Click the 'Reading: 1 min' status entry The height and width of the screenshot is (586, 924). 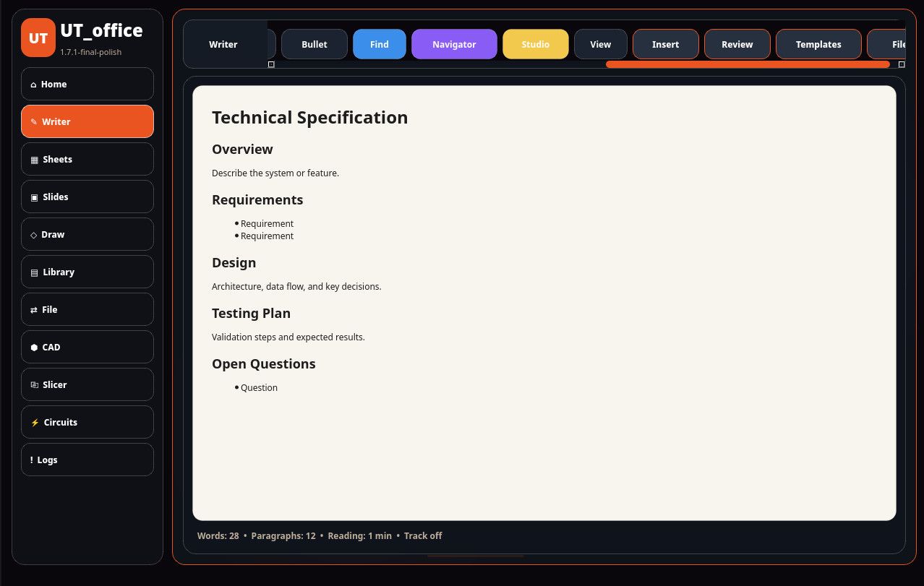point(359,536)
